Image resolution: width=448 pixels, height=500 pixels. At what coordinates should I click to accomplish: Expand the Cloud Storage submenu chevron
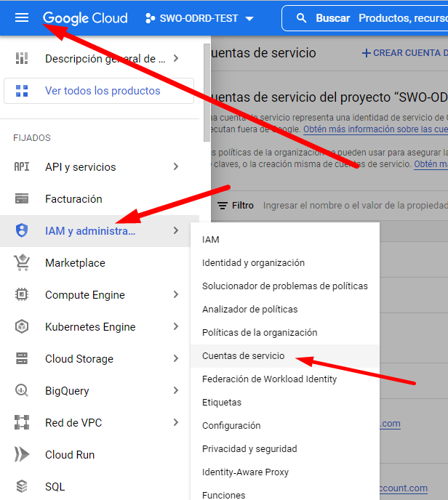[x=176, y=359]
